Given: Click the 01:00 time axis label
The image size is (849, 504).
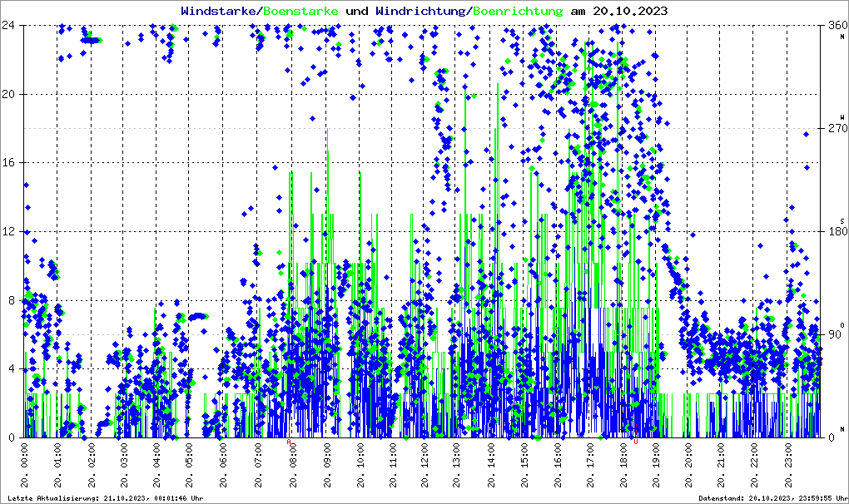Looking at the screenshot, I should [58, 466].
